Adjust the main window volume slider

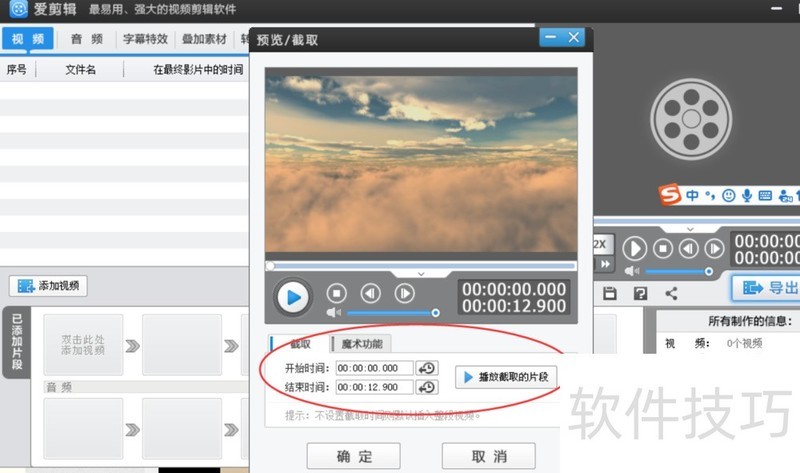click(679, 271)
